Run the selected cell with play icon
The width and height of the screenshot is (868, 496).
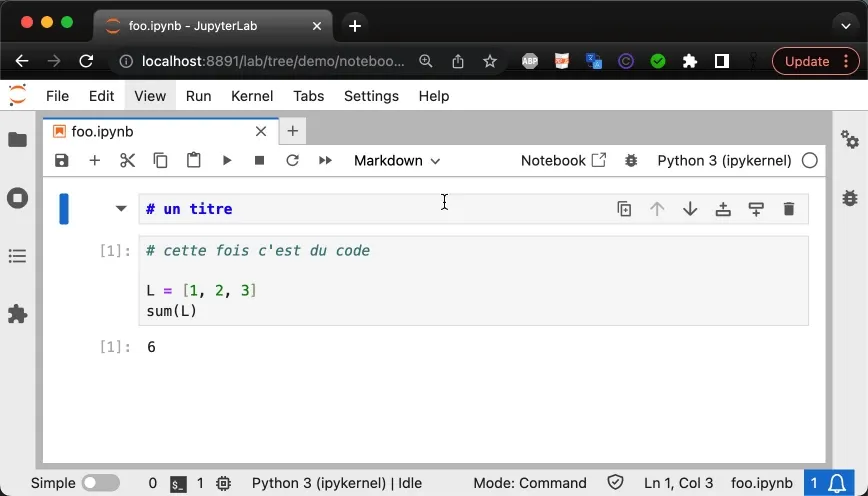[227, 160]
